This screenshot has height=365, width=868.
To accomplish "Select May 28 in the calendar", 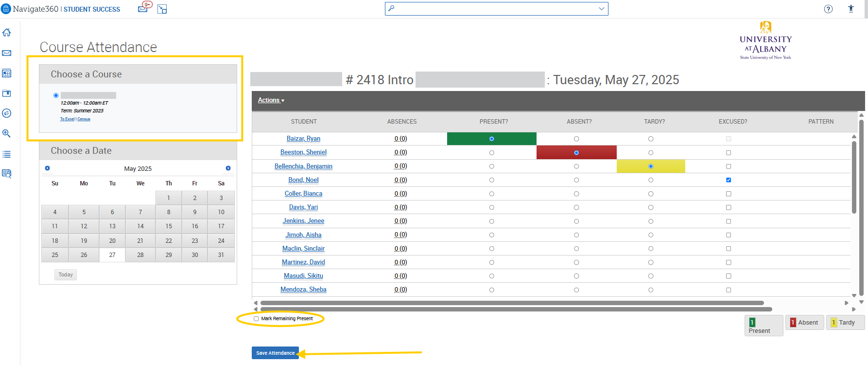I will [x=140, y=255].
